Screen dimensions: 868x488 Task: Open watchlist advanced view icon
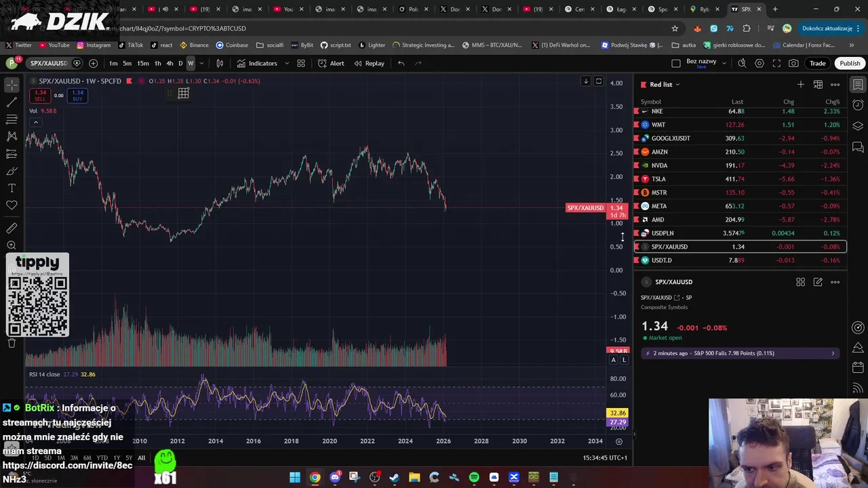(x=818, y=84)
